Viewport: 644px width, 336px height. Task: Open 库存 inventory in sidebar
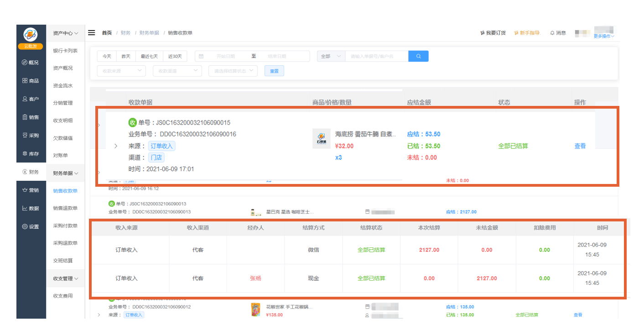pos(31,154)
